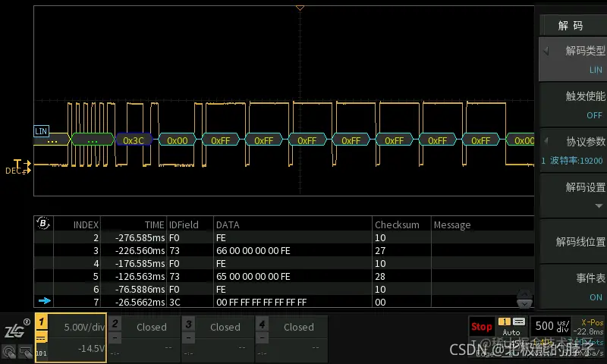The height and width of the screenshot is (364, 607).
Task: Open channel 4 number badge
Action: click(262, 323)
